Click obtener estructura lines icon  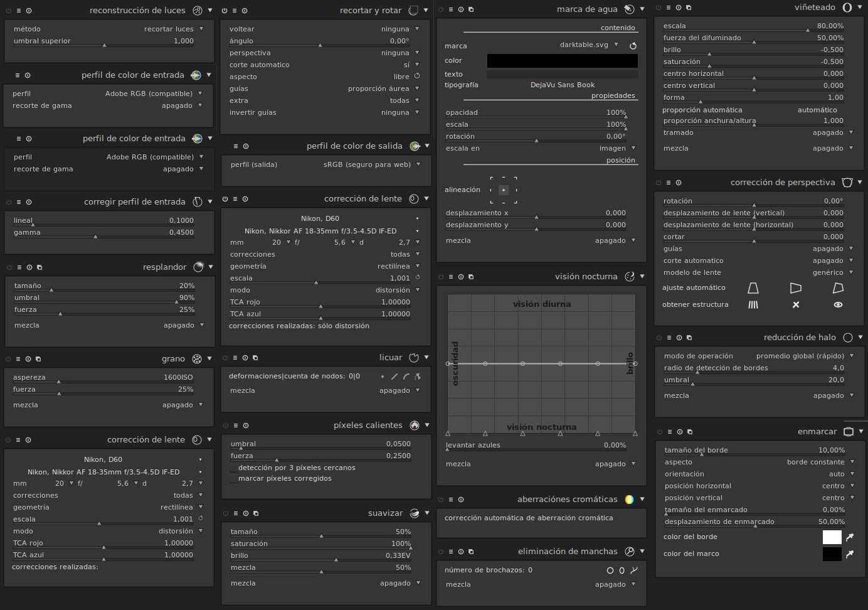click(x=753, y=305)
